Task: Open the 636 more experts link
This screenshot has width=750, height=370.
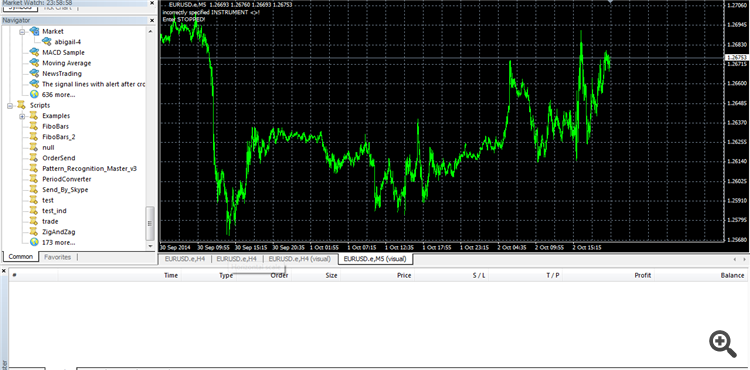Action: coord(58,95)
